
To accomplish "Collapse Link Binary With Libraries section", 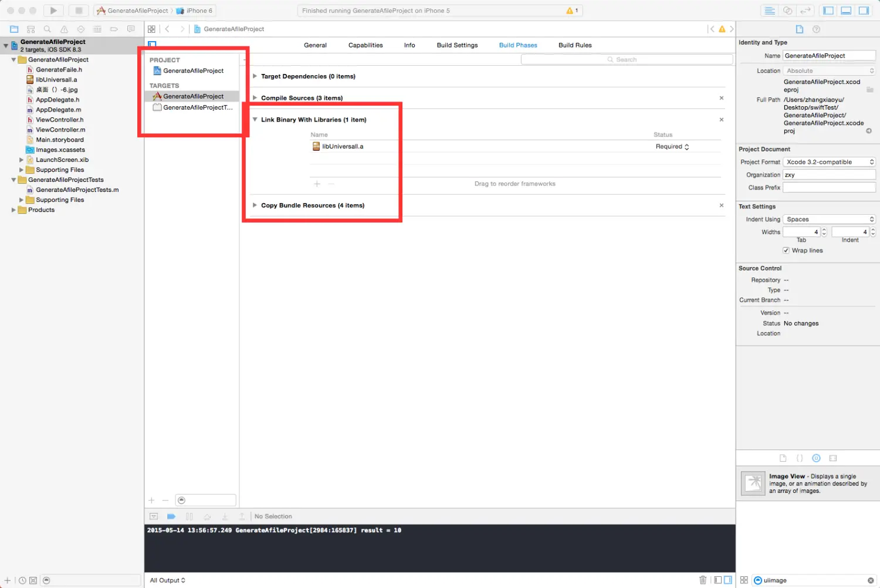I will coord(255,120).
